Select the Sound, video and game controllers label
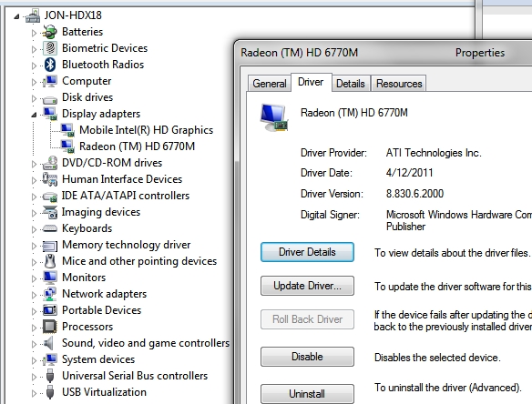The width and height of the screenshot is (532, 404). (146, 343)
